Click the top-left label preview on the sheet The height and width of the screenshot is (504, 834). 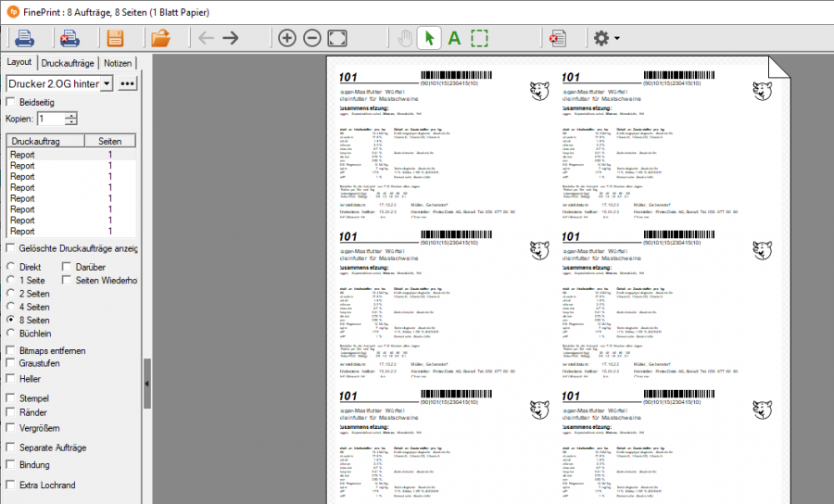[x=445, y=144]
